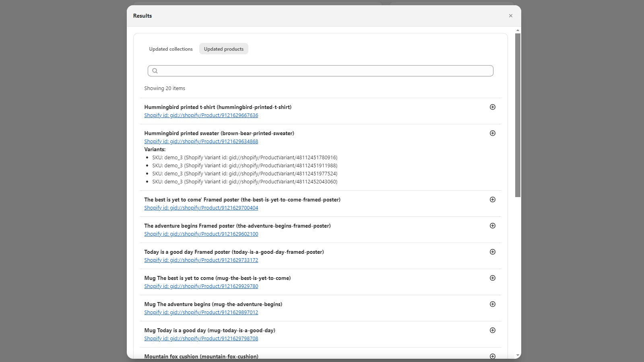644x362 pixels.
Task: Click plus icon for Mug Today is a good day
Action: 492,330
